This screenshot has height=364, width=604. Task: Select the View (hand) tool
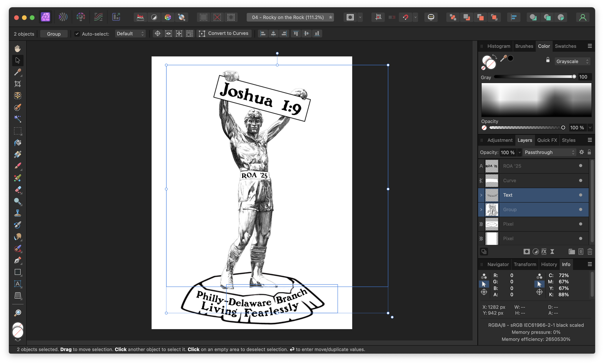click(17, 49)
